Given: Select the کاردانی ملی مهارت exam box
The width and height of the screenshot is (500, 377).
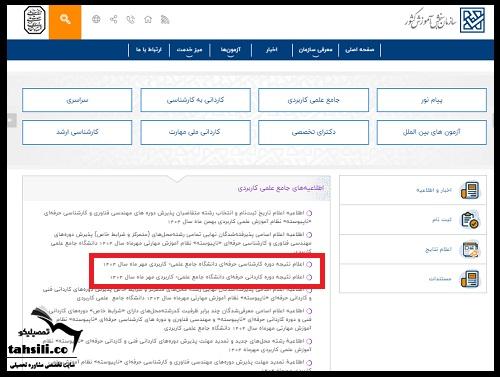Looking at the screenshot, I should (195, 132).
